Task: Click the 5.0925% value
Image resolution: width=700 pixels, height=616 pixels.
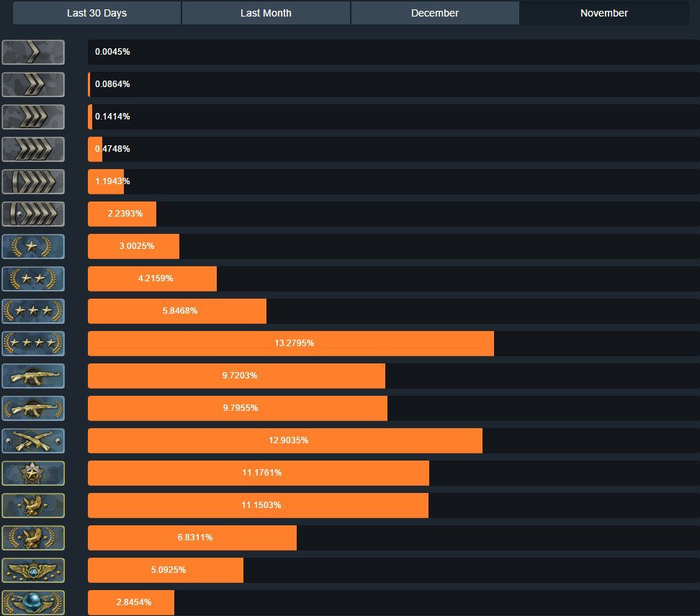Action: click(x=169, y=570)
